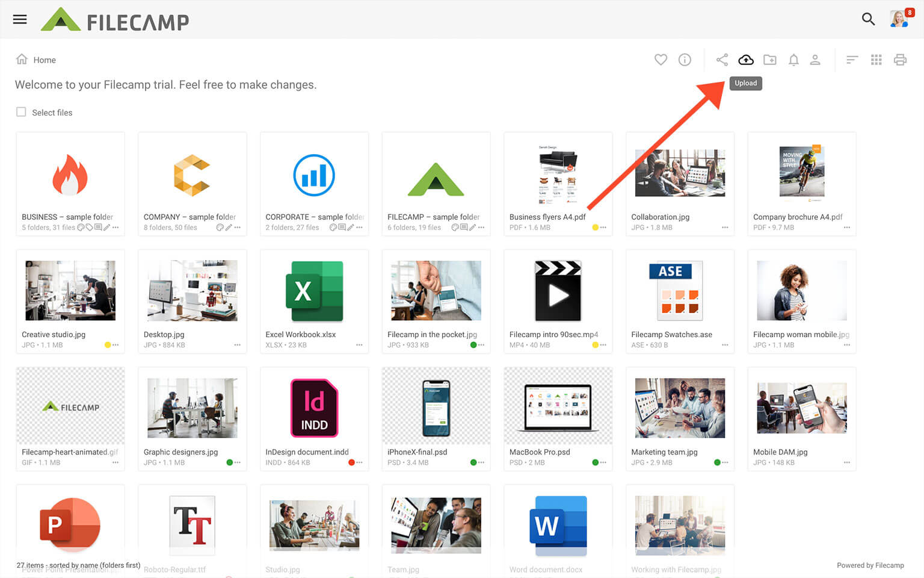Click the share icon
The width and height of the screenshot is (924, 578).
point(722,60)
